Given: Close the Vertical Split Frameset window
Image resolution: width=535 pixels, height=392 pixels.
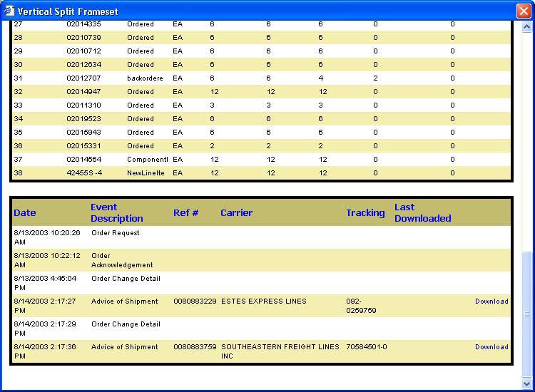Looking at the screenshot, I should (x=523, y=11).
